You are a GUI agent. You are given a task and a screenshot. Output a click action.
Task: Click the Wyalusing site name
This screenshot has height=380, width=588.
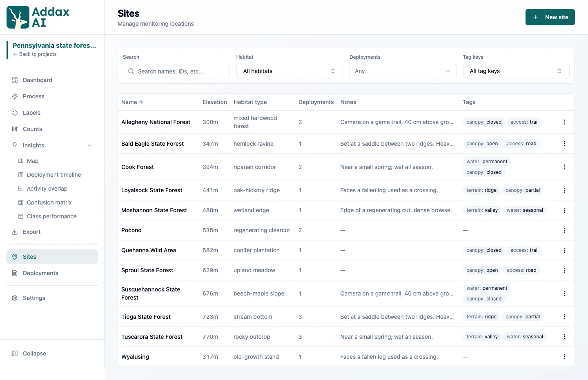135,357
